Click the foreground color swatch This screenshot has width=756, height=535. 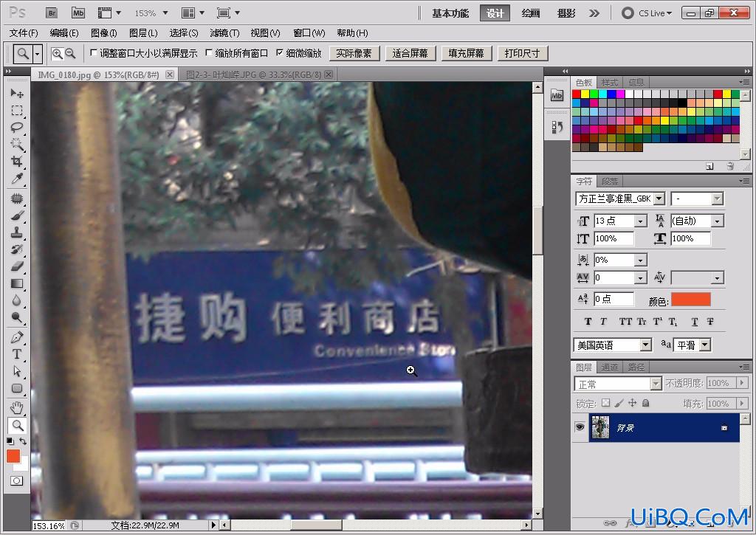(13, 456)
